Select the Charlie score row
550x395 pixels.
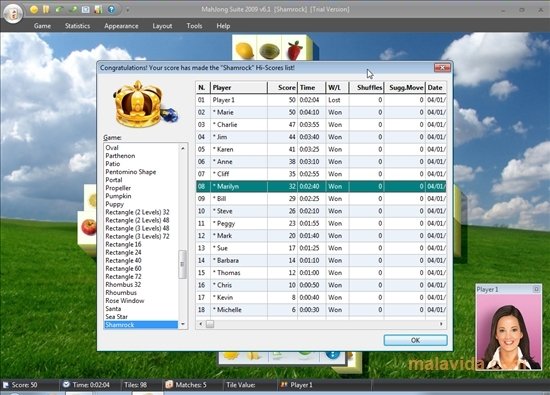pyautogui.click(x=321, y=125)
